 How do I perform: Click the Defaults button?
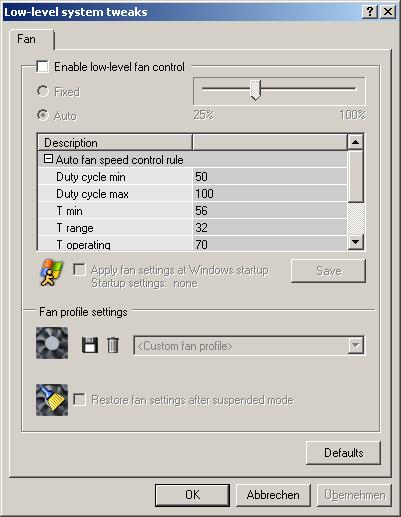pyautogui.click(x=343, y=453)
